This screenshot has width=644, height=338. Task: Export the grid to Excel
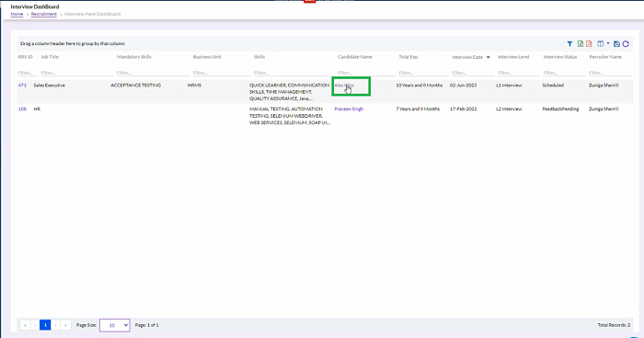[x=581, y=44]
